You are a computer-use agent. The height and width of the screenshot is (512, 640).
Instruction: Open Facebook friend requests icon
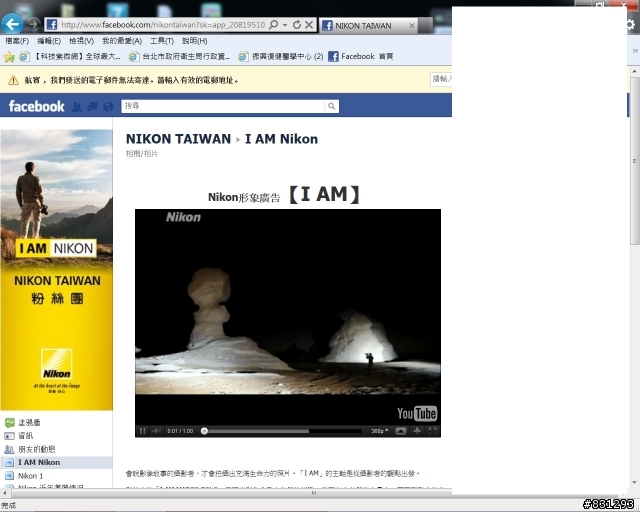pyautogui.click(x=77, y=107)
